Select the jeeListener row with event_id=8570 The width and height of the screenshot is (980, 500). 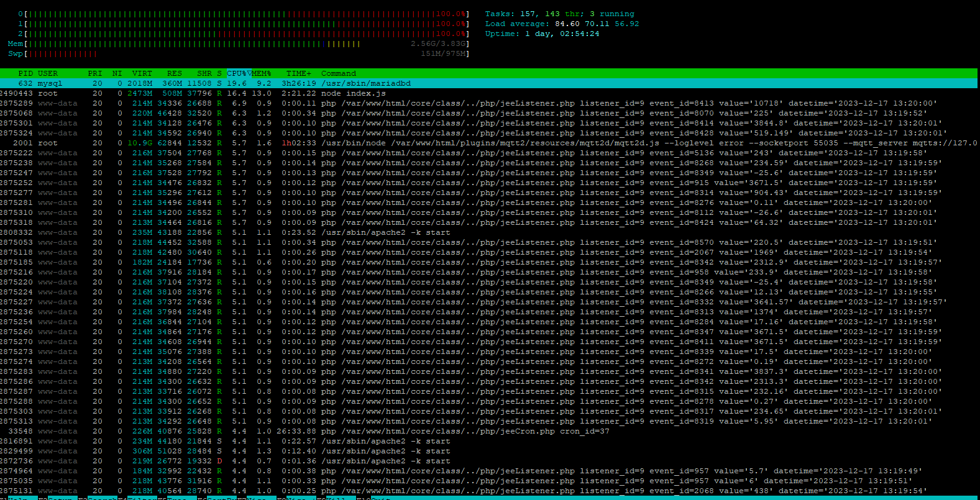tap(488, 242)
